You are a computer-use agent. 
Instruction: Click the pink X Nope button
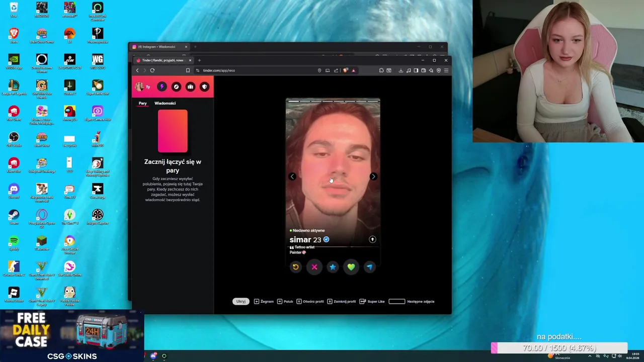[x=314, y=267]
